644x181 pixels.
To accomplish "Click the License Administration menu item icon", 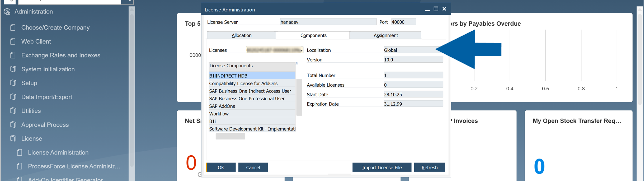I will coord(20,152).
